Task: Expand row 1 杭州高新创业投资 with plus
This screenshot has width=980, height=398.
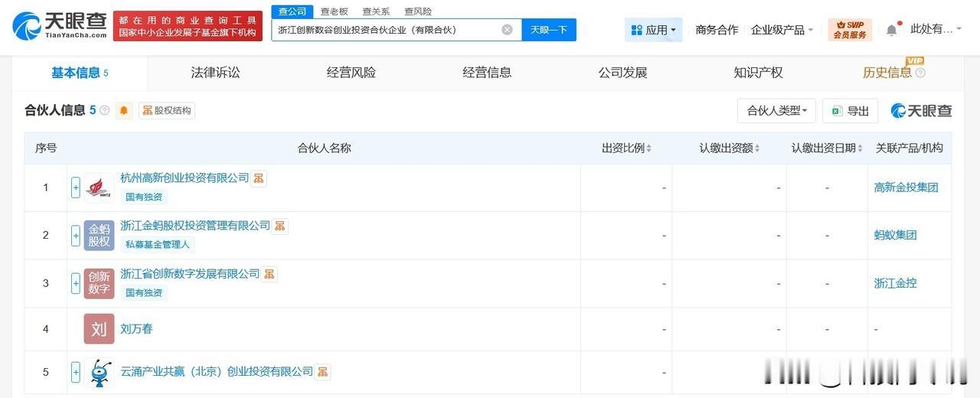Action: coord(76,188)
